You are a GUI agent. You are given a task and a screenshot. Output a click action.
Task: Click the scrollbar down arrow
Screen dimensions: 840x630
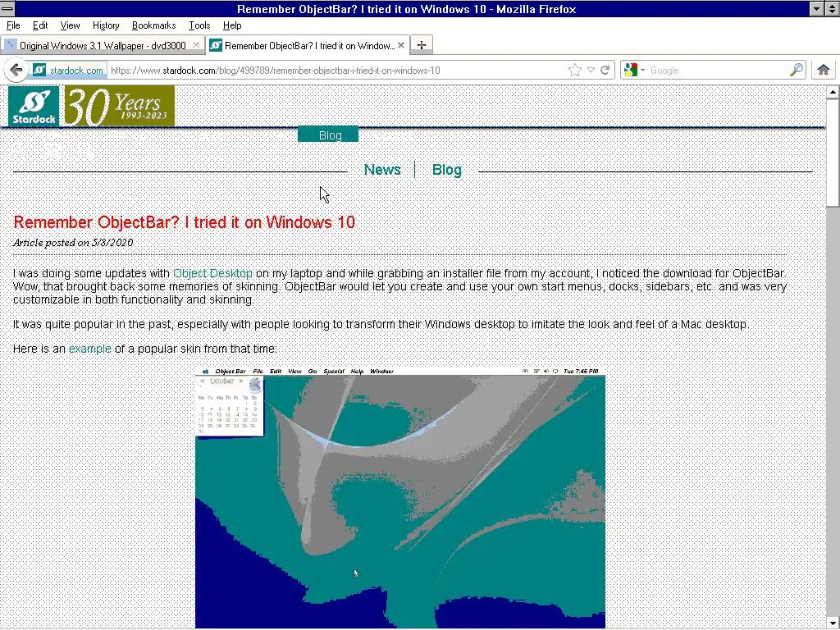pyautogui.click(x=833, y=623)
